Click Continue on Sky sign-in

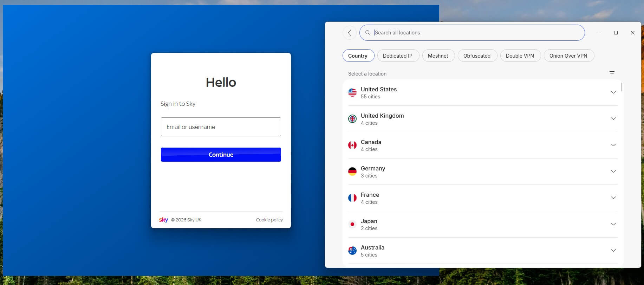[221, 155]
